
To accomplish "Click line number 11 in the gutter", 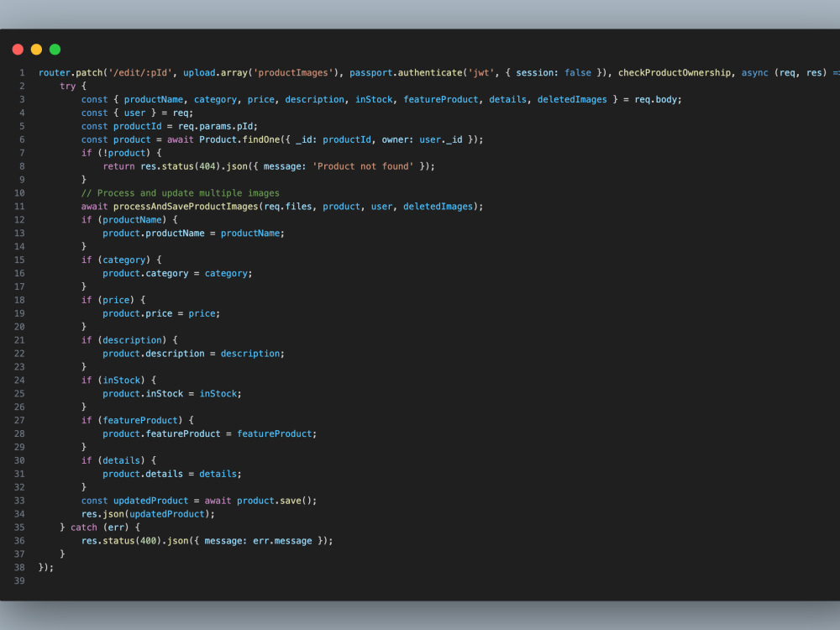I will point(19,206).
